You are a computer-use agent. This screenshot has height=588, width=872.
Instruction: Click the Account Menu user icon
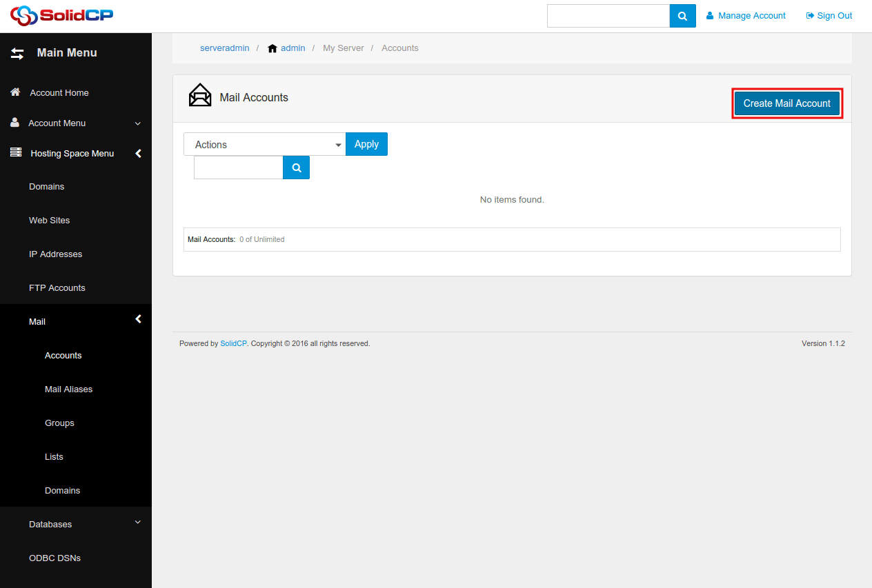[14, 122]
